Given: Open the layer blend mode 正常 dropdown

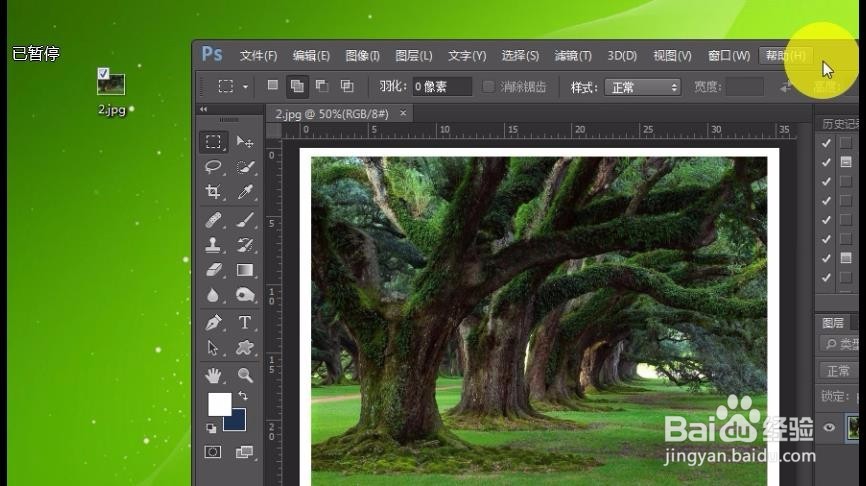Looking at the screenshot, I should click(838, 371).
